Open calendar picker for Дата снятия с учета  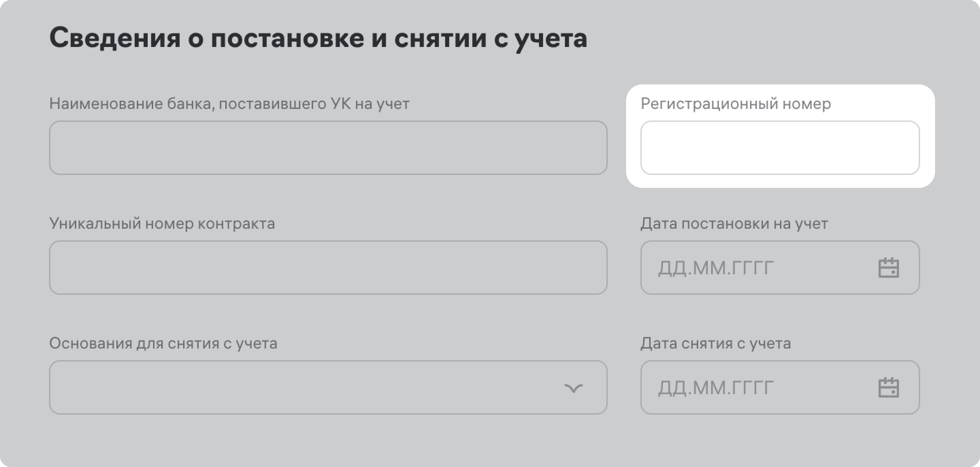point(888,388)
